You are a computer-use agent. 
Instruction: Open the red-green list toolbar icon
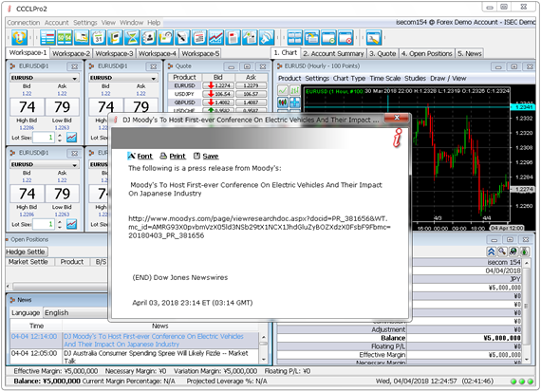[x=47, y=38]
